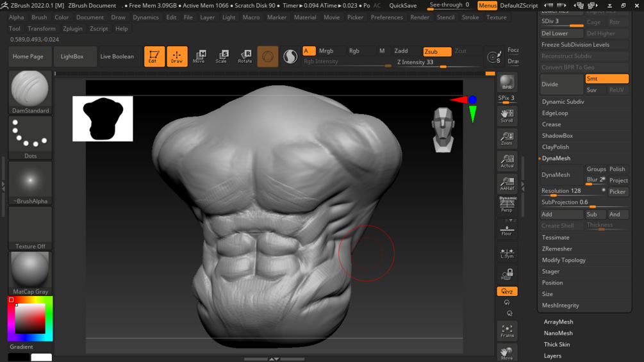Click the lazy mouse S icon in toolbar

tap(493, 56)
